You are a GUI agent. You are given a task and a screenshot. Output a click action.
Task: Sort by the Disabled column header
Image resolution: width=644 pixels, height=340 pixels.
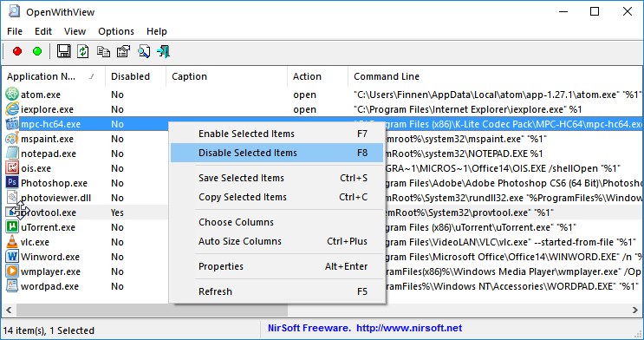click(x=135, y=76)
